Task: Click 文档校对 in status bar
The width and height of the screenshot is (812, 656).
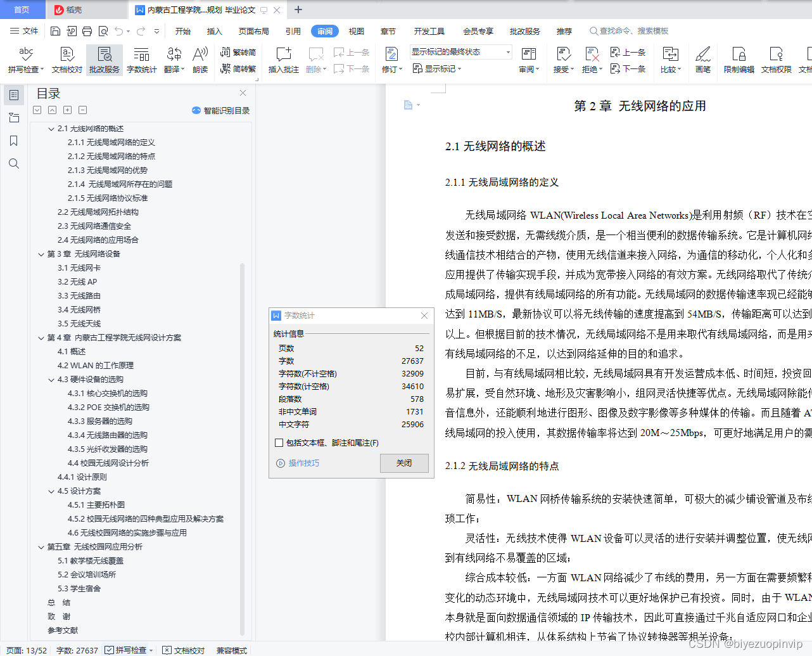Action: tap(184, 650)
